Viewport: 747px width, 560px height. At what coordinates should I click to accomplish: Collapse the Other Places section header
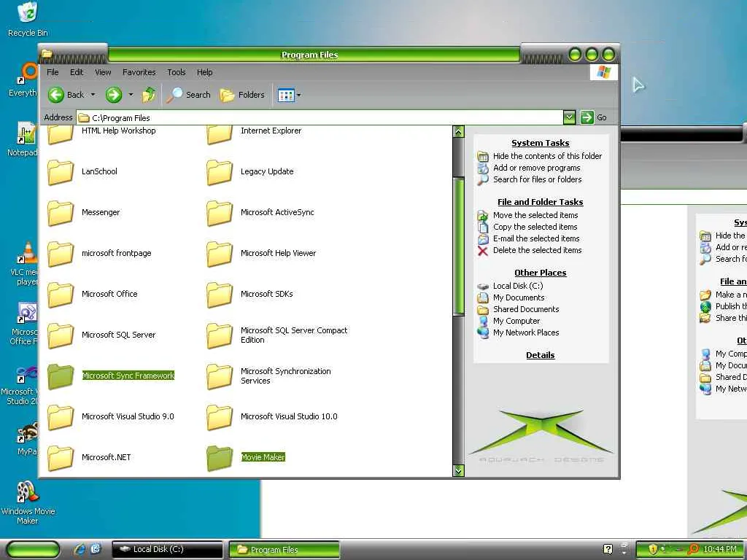(x=541, y=273)
